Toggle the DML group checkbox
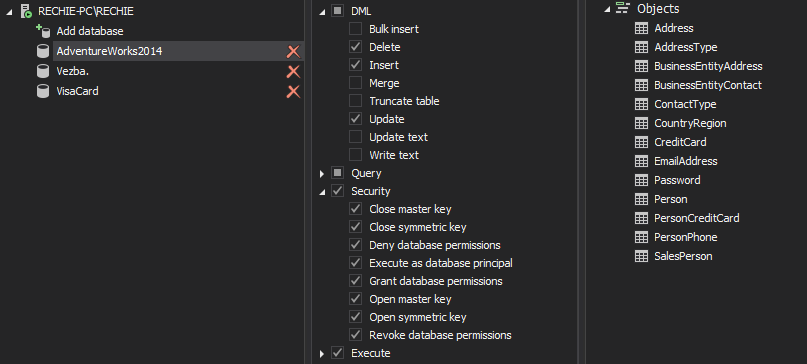The width and height of the screenshot is (807, 364). (x=338, y=11)
